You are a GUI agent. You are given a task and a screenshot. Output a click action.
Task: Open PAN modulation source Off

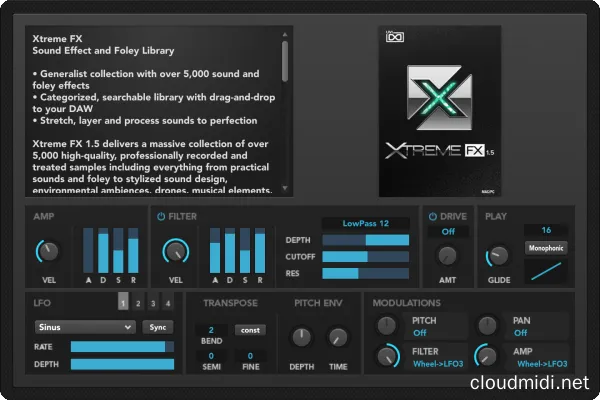[x=521, y=333]
